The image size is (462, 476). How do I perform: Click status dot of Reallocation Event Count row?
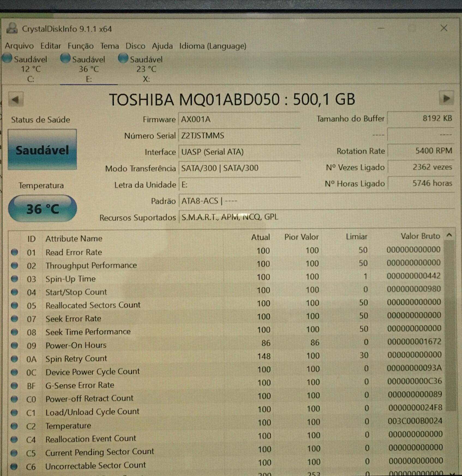(14, 439)
